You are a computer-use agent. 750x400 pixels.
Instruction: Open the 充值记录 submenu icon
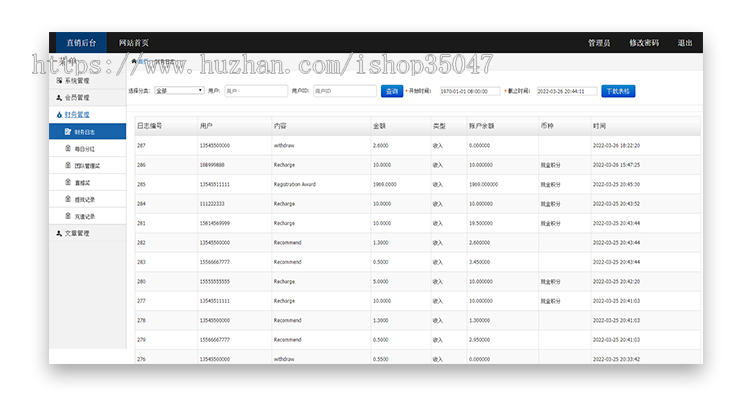(x=68, y=216)
